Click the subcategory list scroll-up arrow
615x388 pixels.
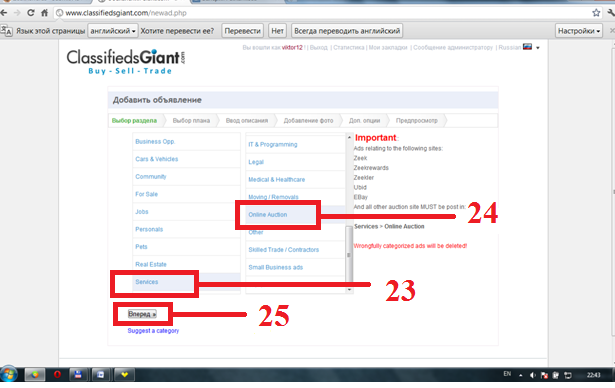pyautogui.click(x=349, y=137)
